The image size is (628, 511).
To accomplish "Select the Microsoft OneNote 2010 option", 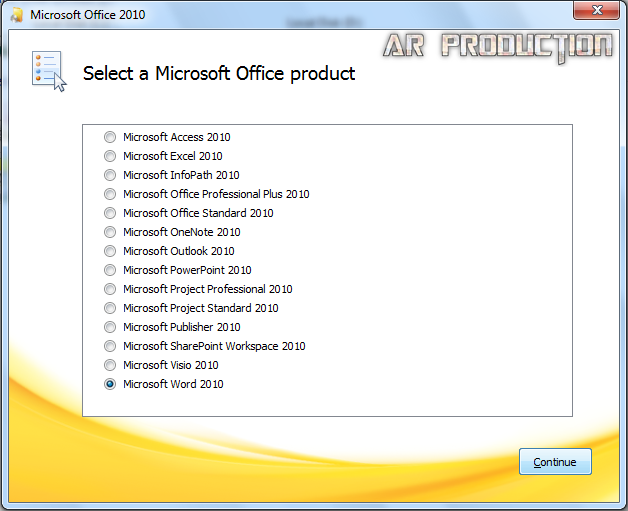I will pos(109,232).
